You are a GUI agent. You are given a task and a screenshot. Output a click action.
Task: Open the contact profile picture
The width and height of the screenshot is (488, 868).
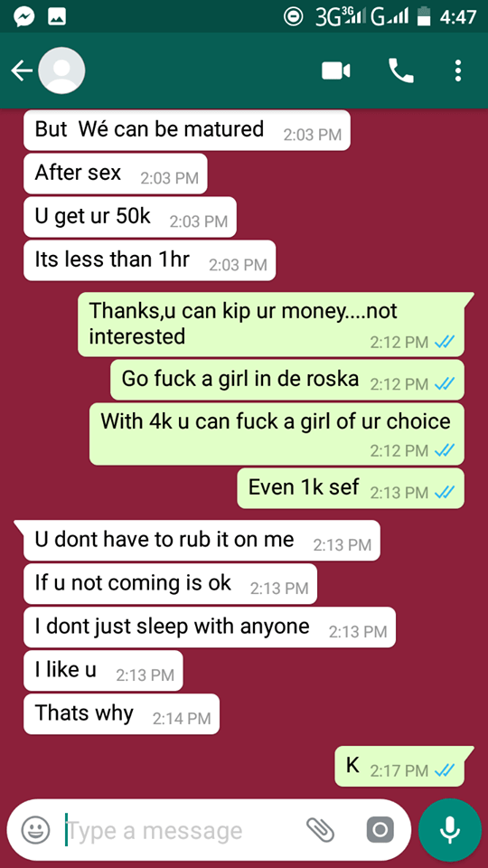[61, 71]
